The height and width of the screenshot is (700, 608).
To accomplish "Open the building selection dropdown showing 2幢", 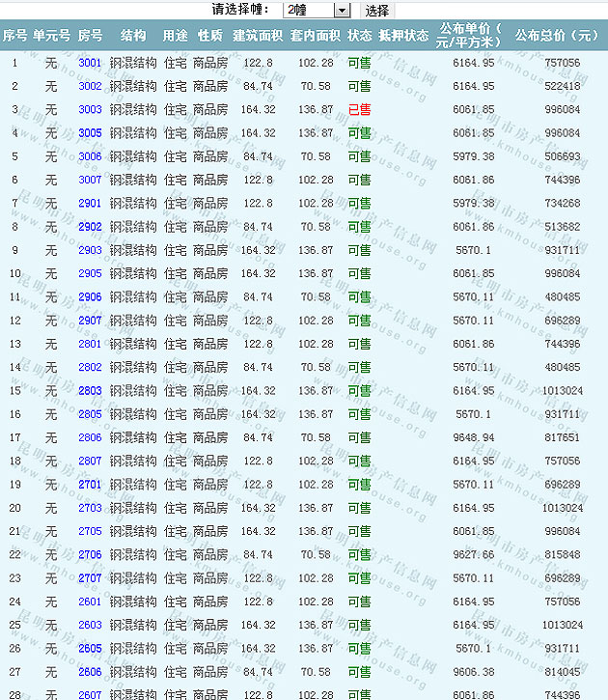I will pos(317,10).
